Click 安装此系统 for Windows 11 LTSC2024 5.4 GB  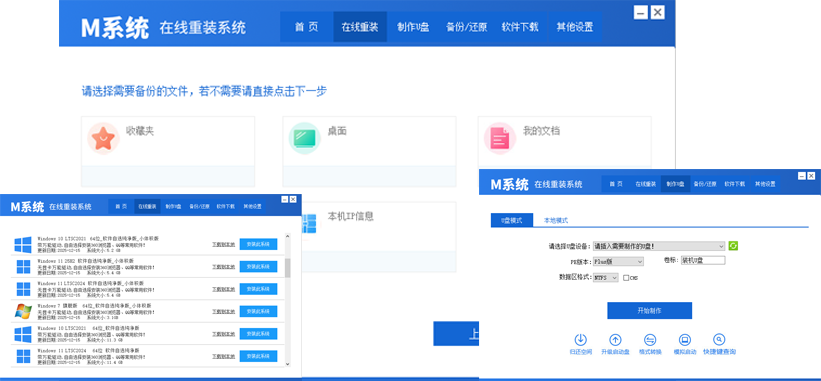258,289
